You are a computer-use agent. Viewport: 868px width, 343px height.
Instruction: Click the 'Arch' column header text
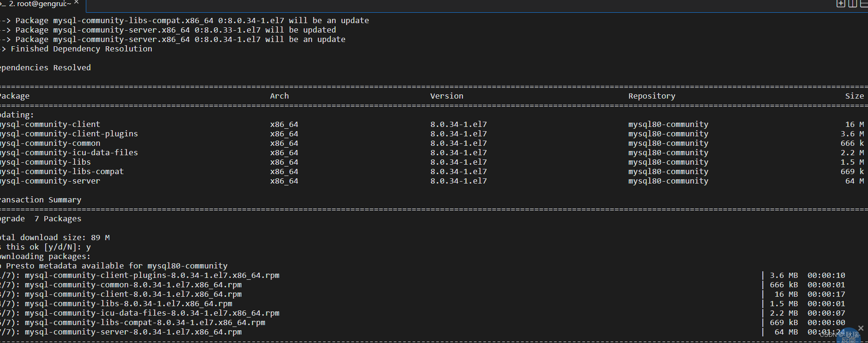click(x=280, y=96)
